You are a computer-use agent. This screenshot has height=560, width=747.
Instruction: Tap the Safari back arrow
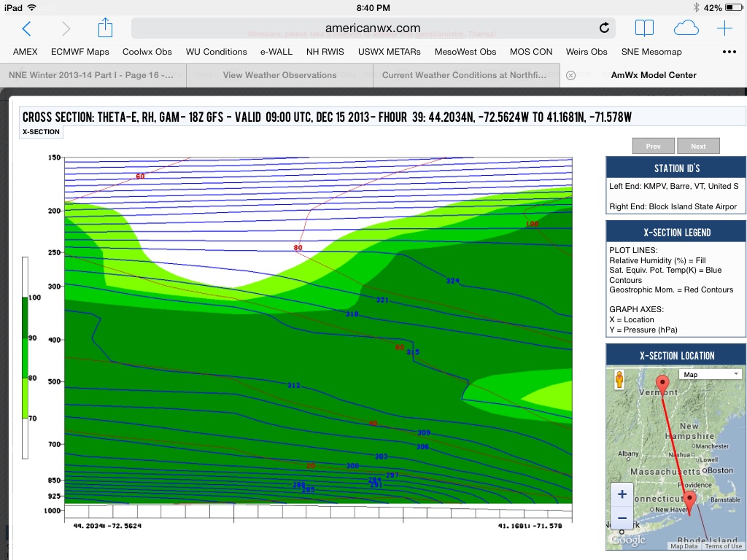click(x=26, y=28)
